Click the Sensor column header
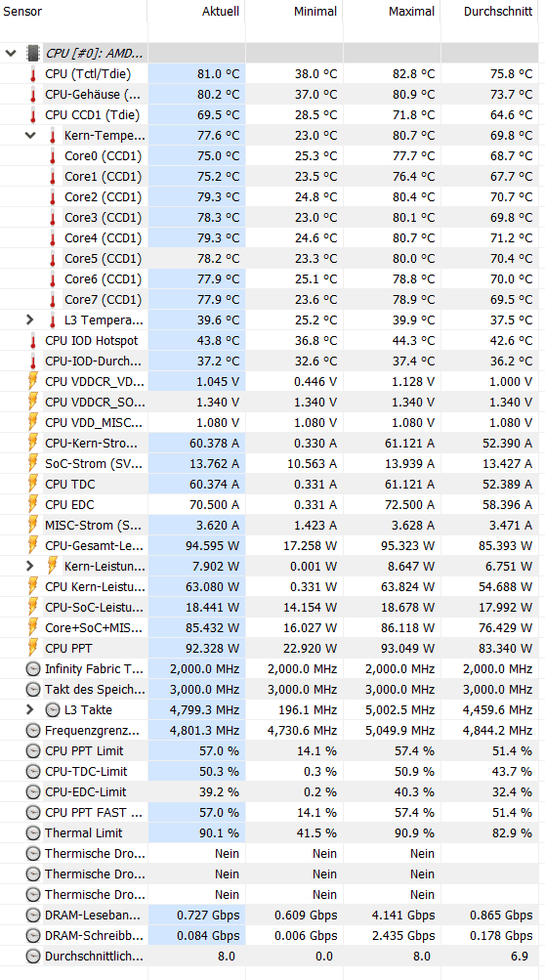This screenshot has height=980, width=545. point(74,12)
